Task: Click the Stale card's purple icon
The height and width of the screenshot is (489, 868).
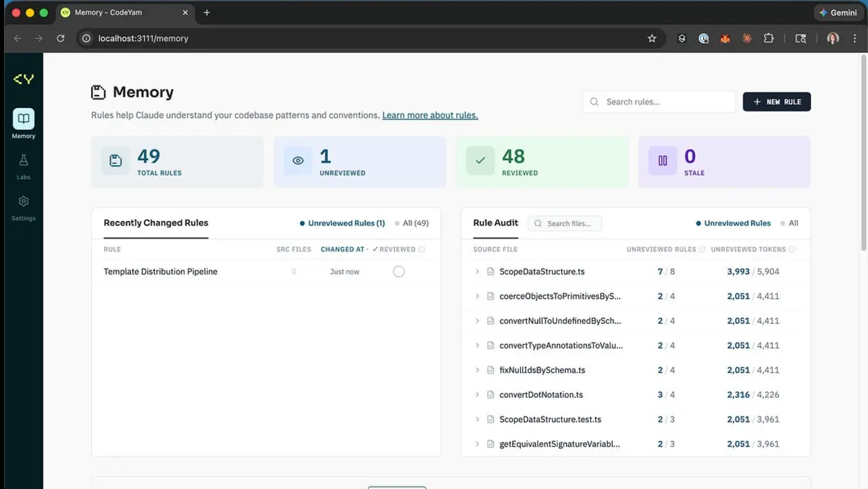Action: 662,160
